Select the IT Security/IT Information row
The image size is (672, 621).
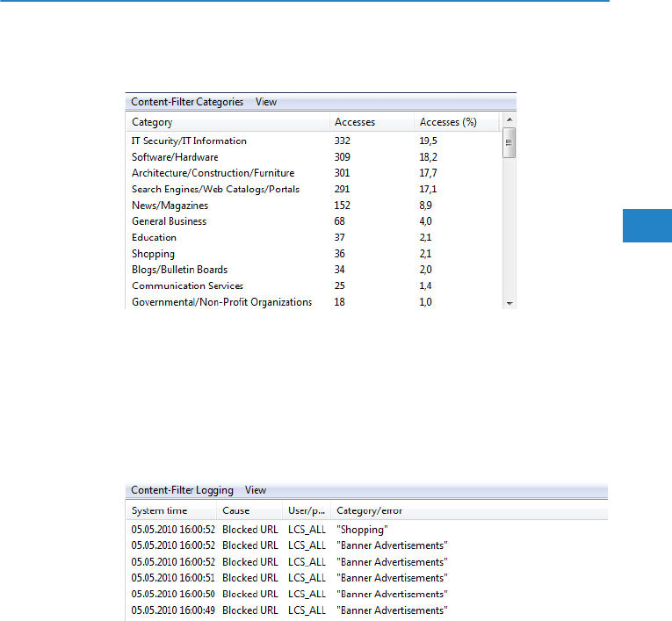click(x=189, y=141)
